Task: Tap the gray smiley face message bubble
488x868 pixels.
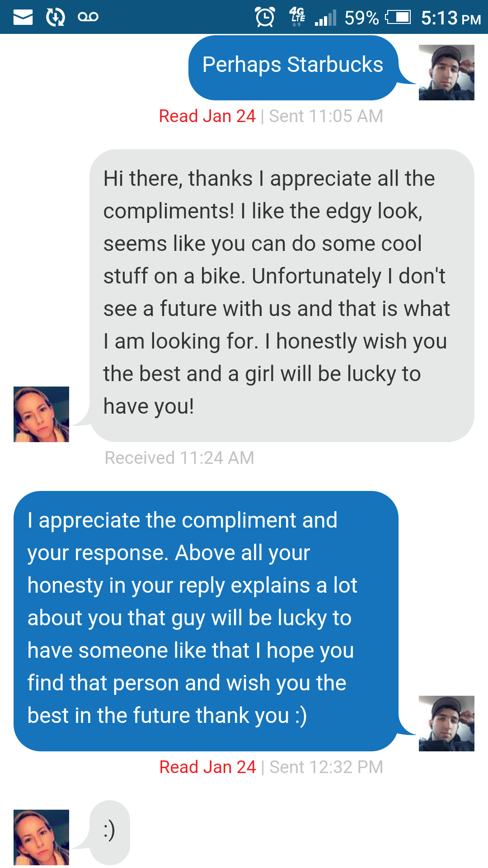Action: pyautogui.click(x=110, y=832)
